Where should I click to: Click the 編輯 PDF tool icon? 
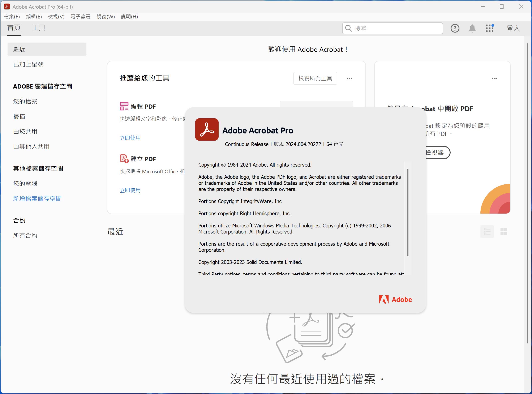(124, 106)
